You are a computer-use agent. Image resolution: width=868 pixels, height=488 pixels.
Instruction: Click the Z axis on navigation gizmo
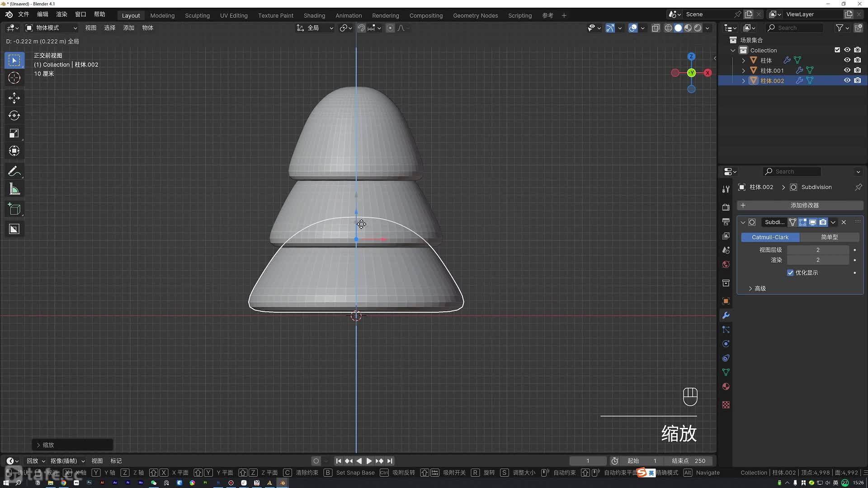point(691,56)
